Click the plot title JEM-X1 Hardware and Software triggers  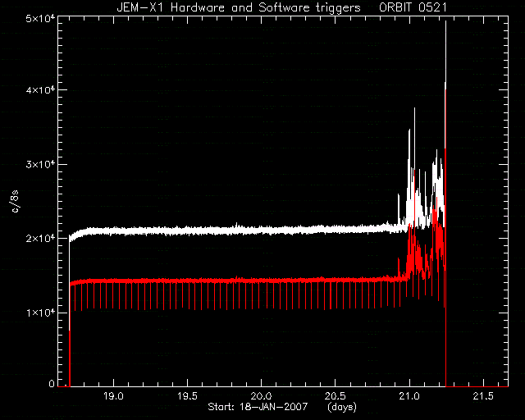(x=239, y=7)
